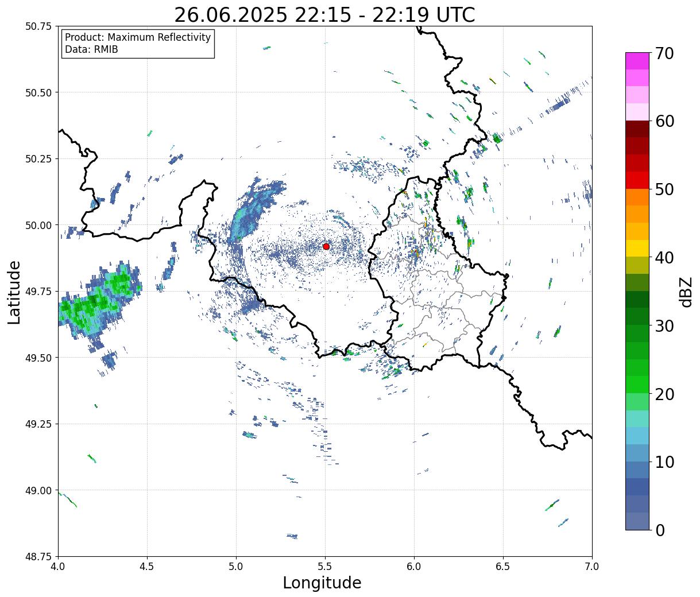
Task: Select the pale pink colorbar segment above 60
Action: 637,112
